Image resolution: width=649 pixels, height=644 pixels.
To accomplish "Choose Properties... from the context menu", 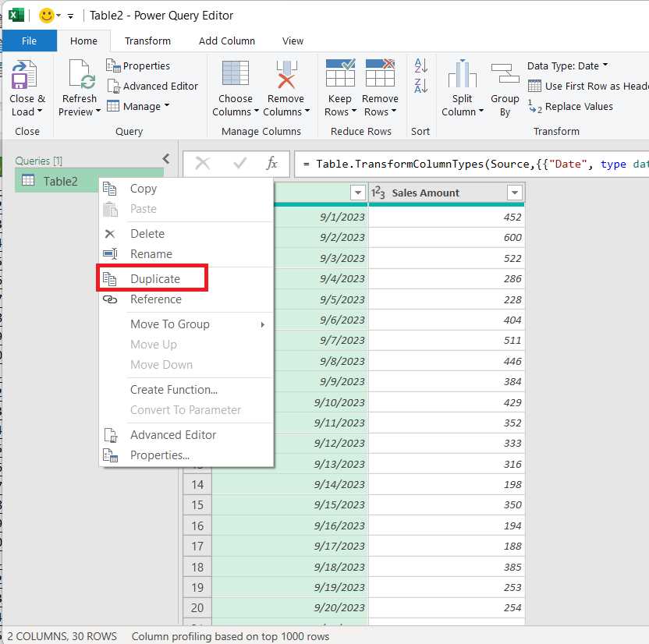I will (x=186, y=455).
